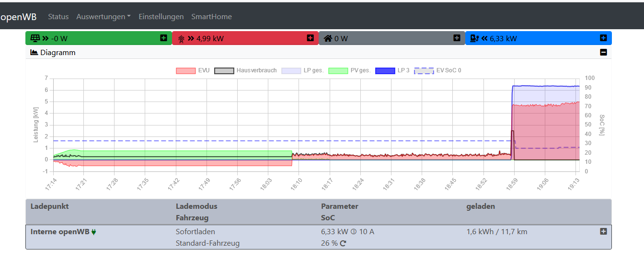This screenshot has height=261, width=644.
Task: Click the charging station icon in blue bar
Action: click(x=474, y=38)
